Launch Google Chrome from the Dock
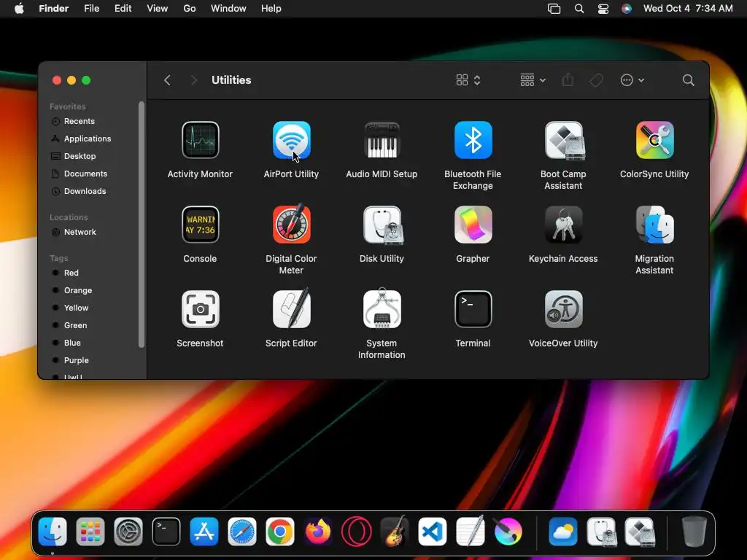Viewport: 747px width, 560px height. [x=280, y=532]
